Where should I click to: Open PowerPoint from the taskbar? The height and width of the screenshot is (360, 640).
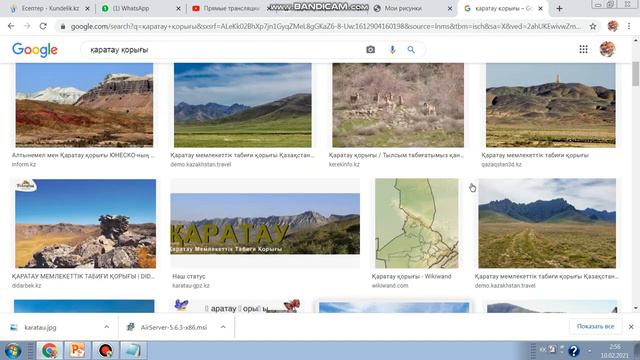[x=77, y=351]
